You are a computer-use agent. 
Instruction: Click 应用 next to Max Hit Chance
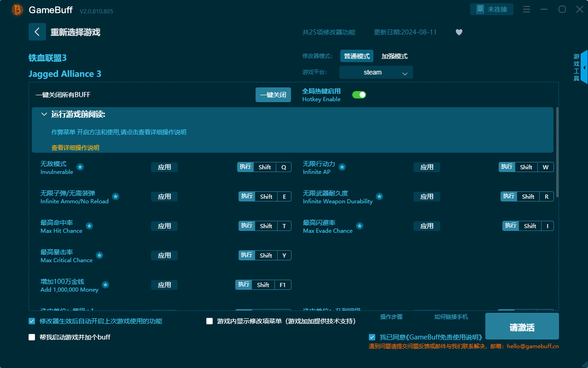(x=164, y=226)
